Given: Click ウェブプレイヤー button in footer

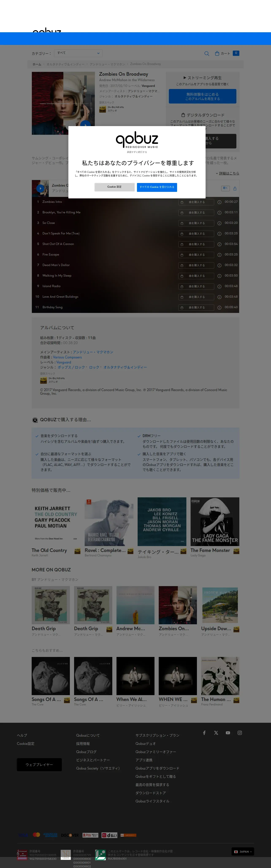Looking at the screenshot, I should click(x=39, y=764).
